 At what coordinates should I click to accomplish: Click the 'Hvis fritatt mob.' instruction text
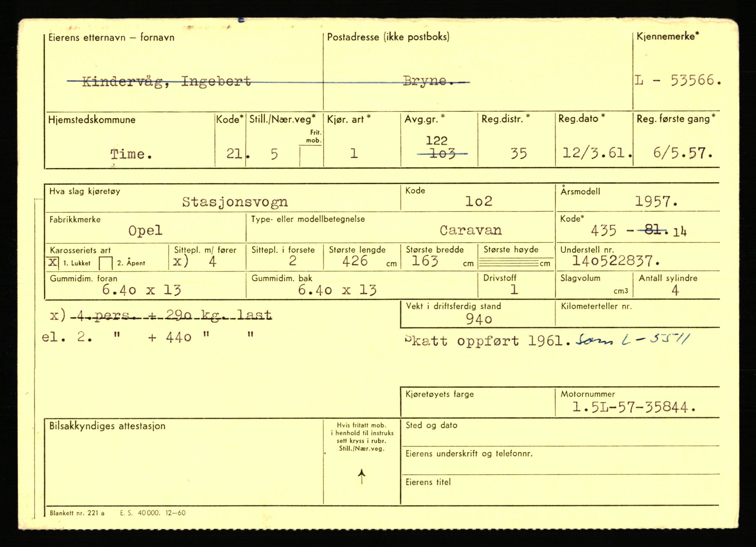362,437
